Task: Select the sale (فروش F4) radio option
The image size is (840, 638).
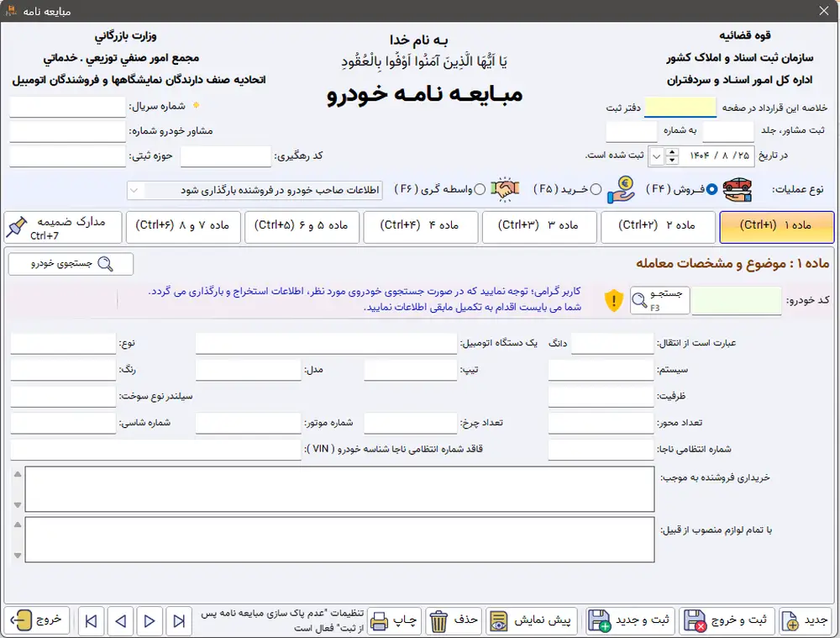Action: [711, 190]
